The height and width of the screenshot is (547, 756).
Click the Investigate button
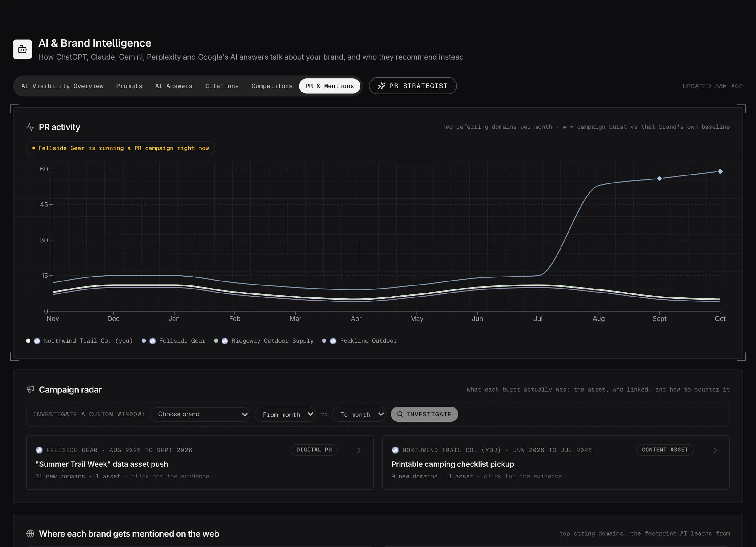[x=424, y=414]
